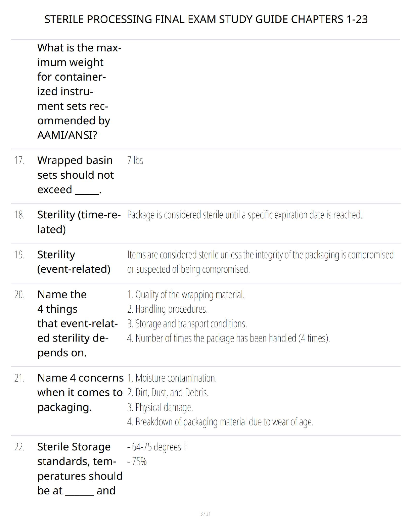This screenshot has height=532, width=411.
Task: Click the expiration date definition text
Action: point(244,215)
